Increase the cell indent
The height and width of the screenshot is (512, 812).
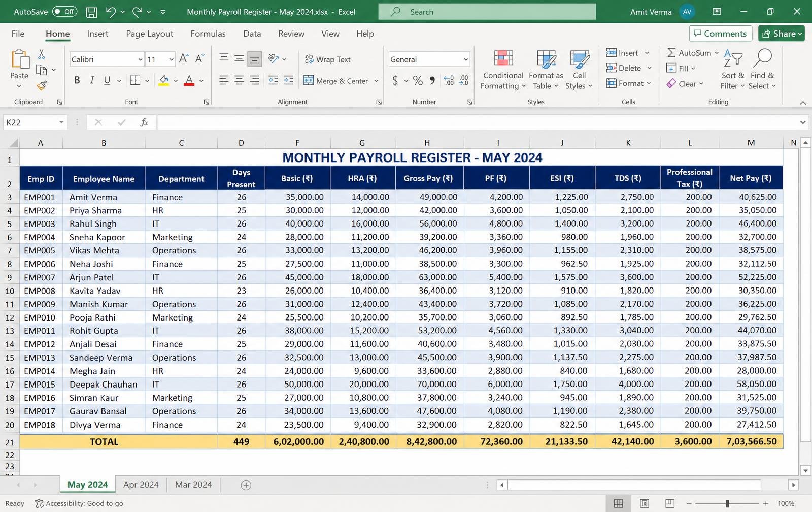(289, 80)
